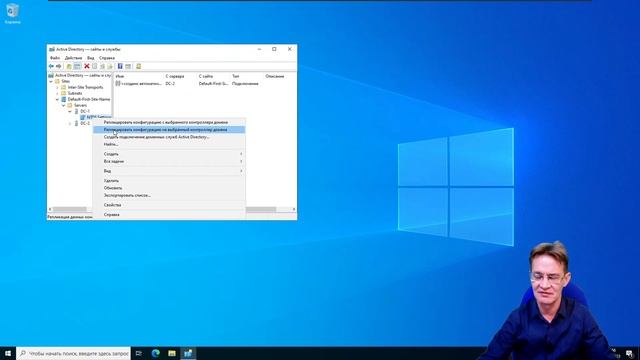640x360 pixels.
Task: Click the active Active Directory app taskbar icon
Action: [188, 353]
